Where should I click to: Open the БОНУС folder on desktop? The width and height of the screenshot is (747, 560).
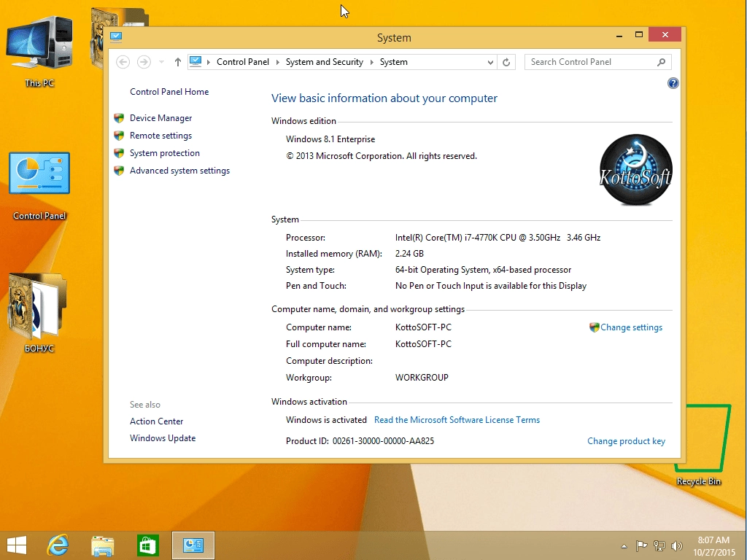(39, 312)
